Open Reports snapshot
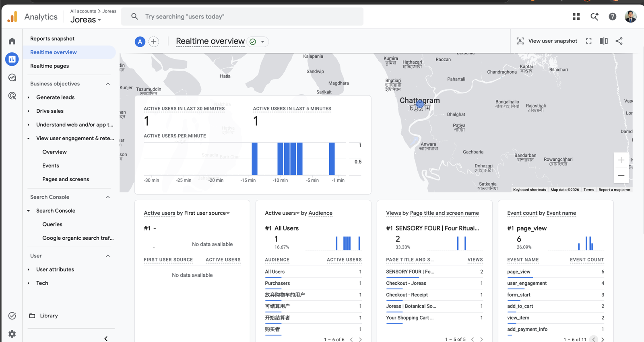 [52, 39]
